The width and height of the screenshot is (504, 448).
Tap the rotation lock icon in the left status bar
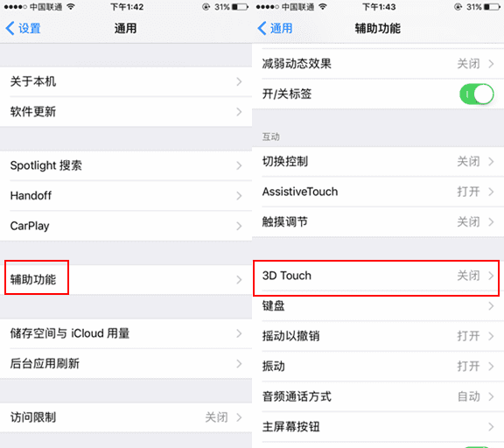tap(206, 7)
